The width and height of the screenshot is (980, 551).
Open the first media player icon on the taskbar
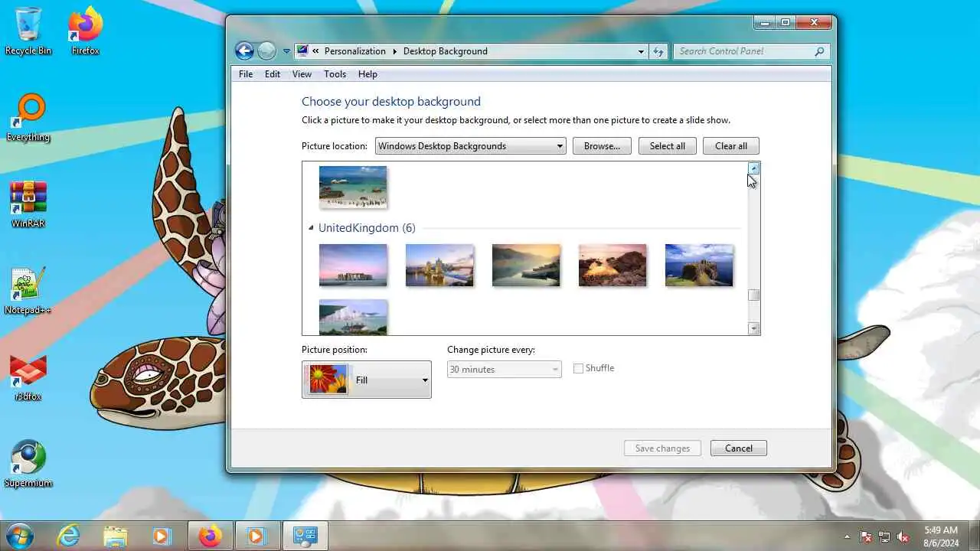[x=161, y=536]
